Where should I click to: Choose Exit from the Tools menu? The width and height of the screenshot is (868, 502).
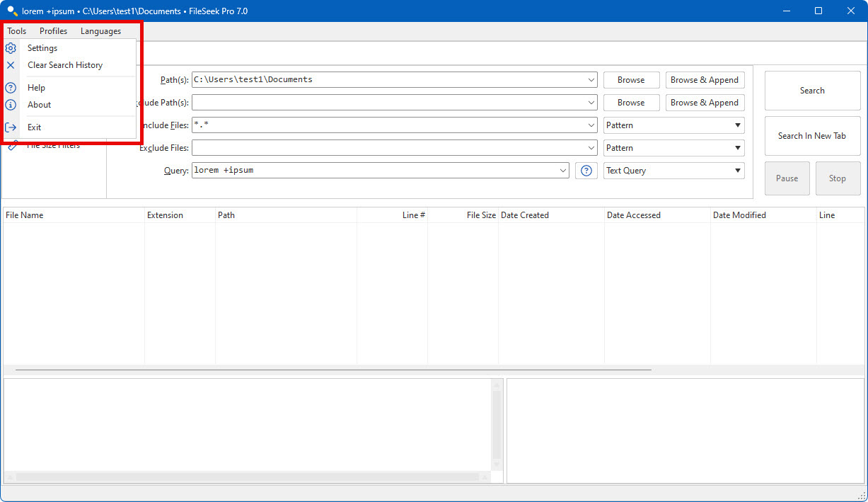35,127
